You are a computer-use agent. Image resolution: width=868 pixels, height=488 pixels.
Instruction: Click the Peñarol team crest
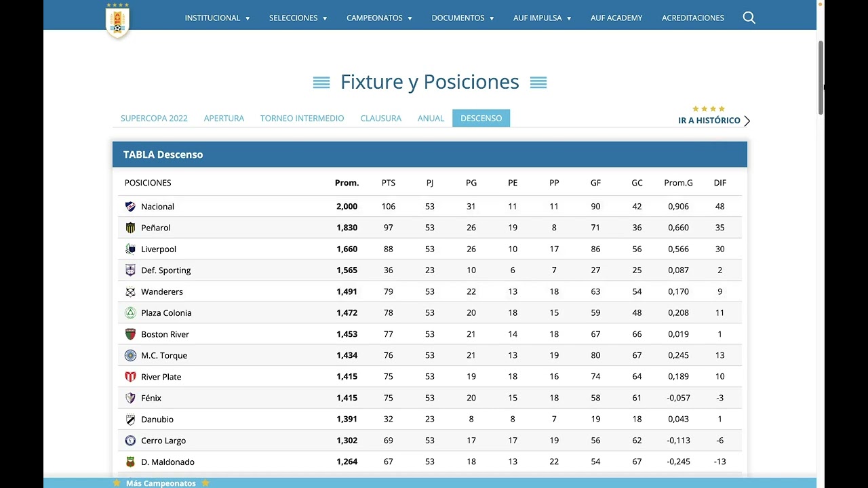130,228
